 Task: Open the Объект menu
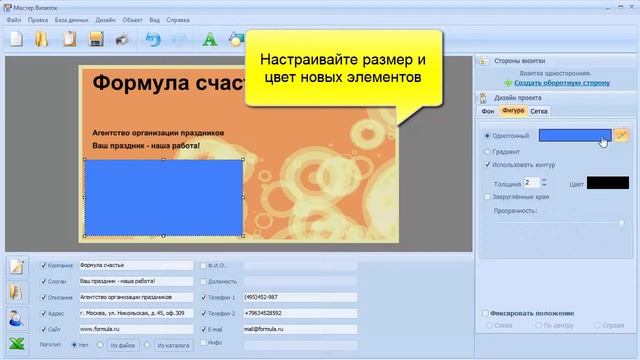click(132, 20)
